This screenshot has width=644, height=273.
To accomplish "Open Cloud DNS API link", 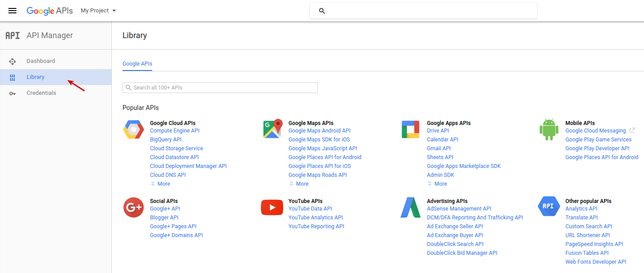I will coord(168,175).
